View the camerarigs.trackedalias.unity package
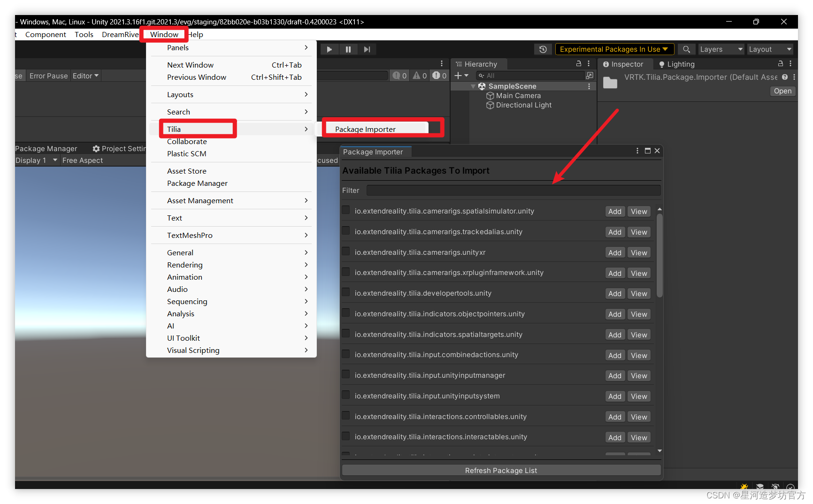 (x=639, y=232)
